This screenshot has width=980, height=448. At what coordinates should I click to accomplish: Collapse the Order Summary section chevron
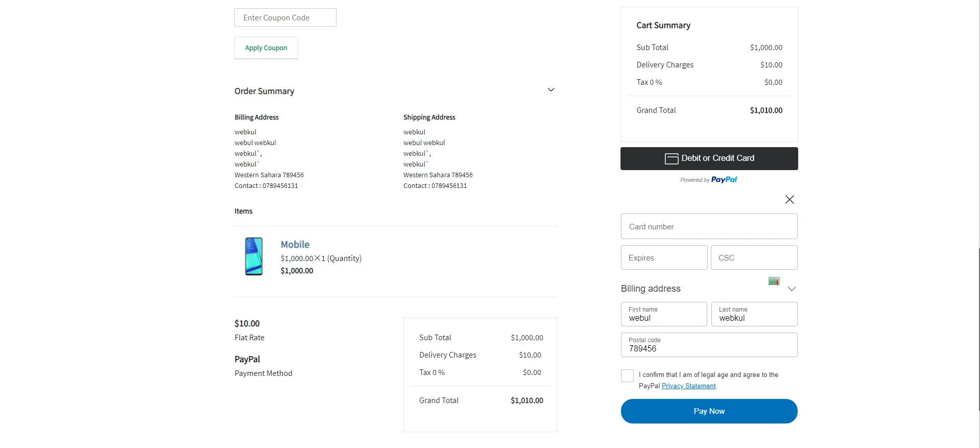point(551,90)
